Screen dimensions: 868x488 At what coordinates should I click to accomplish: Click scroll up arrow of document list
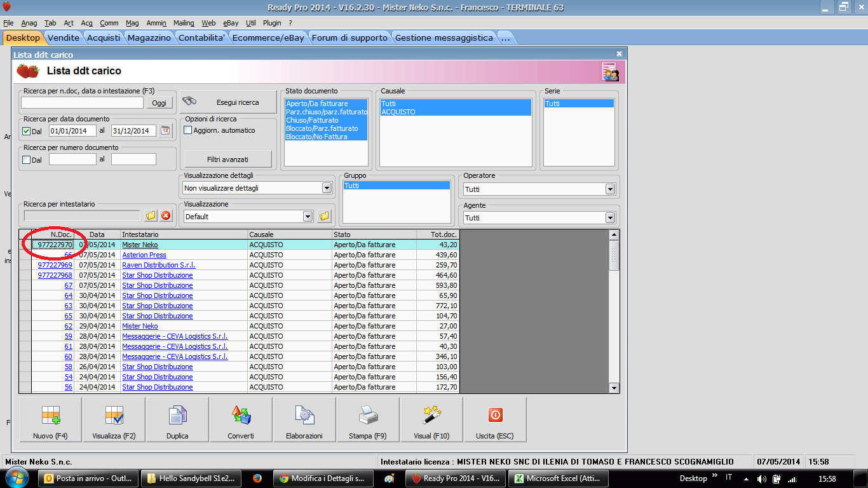tap(614, 235)
